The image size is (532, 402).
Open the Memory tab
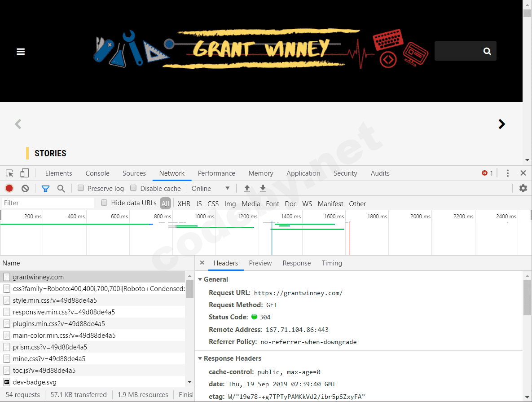point(260,173)
